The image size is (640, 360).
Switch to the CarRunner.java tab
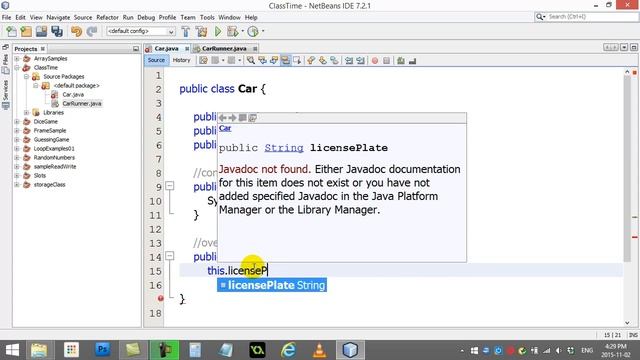[x=224, y=49]
